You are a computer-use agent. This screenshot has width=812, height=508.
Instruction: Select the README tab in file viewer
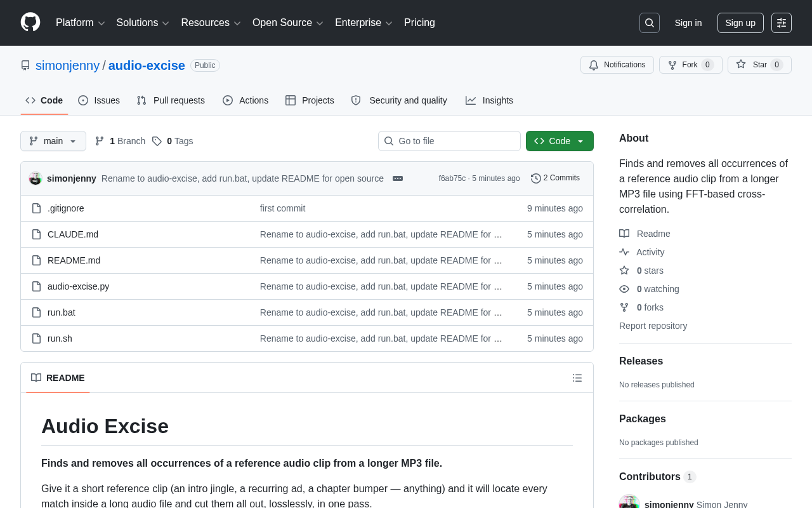[x=58, y=378]
